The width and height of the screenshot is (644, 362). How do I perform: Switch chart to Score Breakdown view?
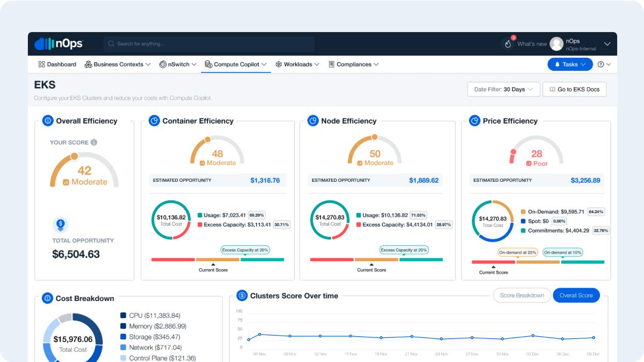coord(522,295)
